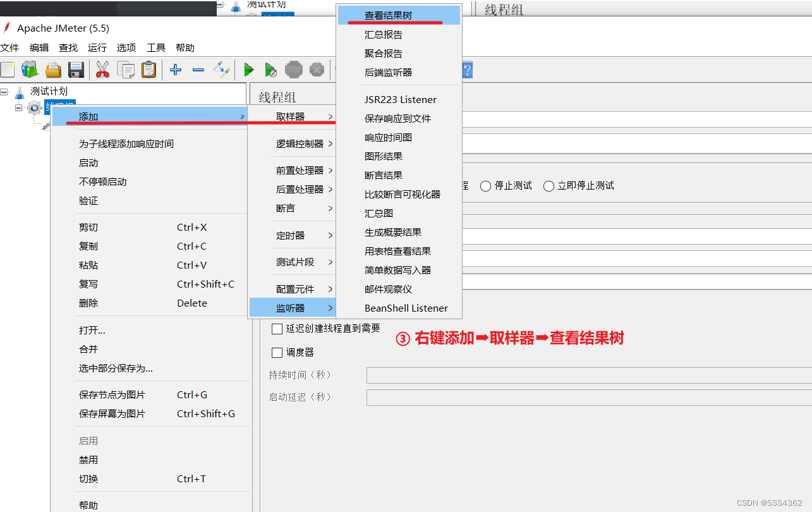The height and width of the screenshot is (512, 812).
Task: Open the 前置处理器 submenu
Action: [292, 171]
